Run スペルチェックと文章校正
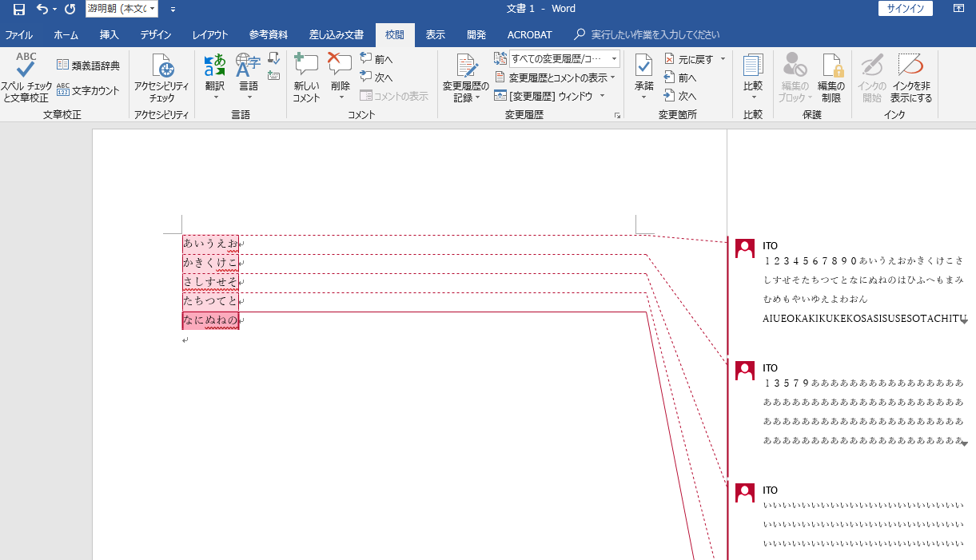 26,77
